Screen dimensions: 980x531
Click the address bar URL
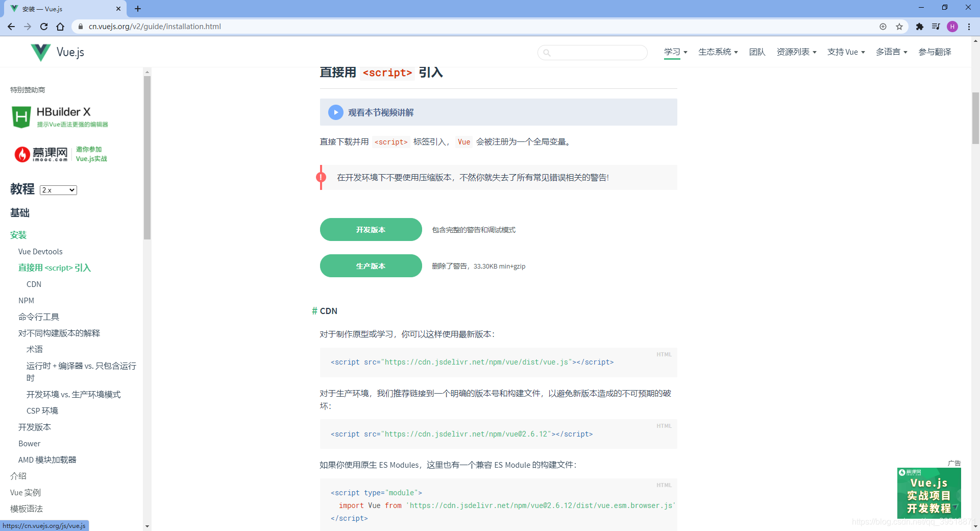(155, 27)
